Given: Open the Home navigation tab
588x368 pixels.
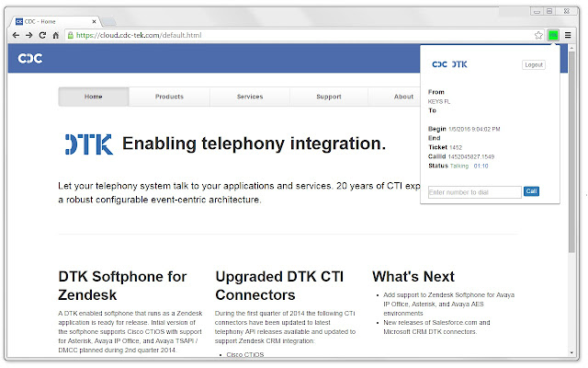Looking at the screenshot, I should (94, 97).
